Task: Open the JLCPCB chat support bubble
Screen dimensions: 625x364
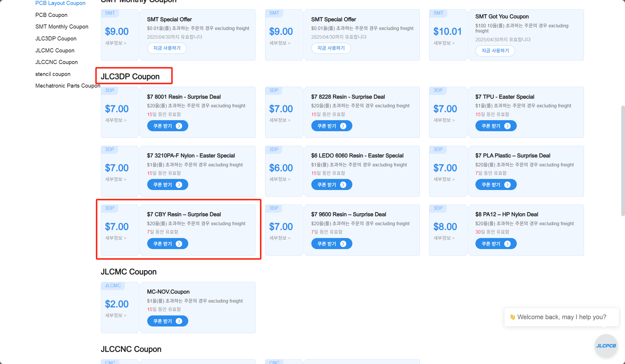Action: [606, 346]
